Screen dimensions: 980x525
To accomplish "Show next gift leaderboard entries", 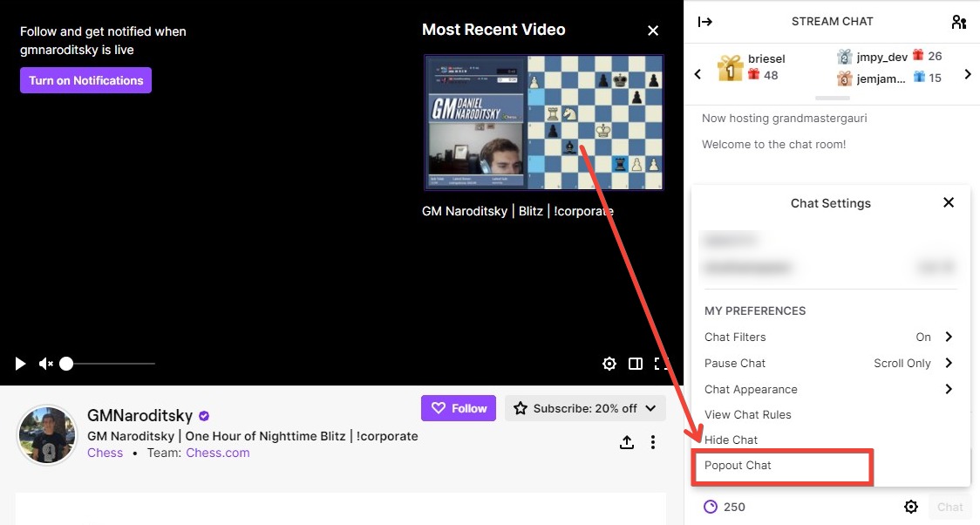I will click(x=968, y=74).
